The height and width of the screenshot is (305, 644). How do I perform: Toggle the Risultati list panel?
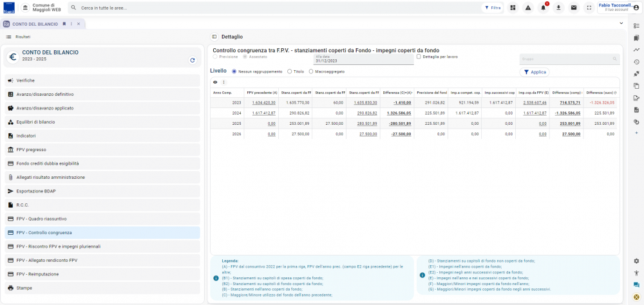point(8,37)
